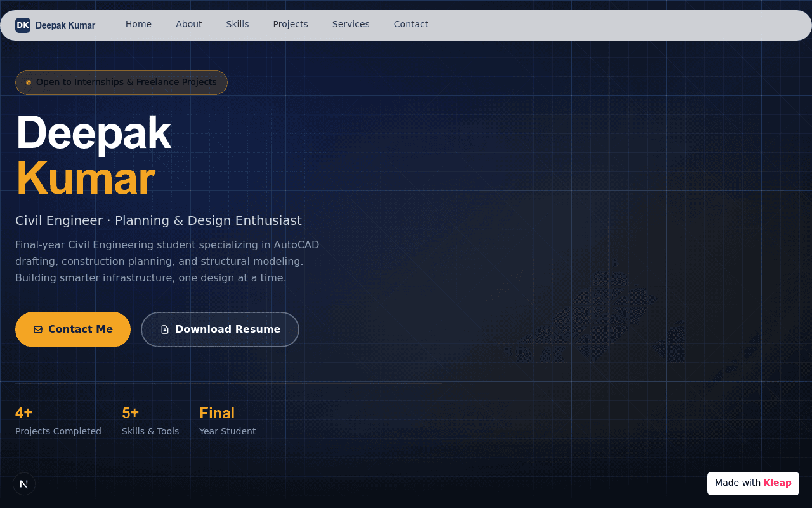Jump to Contact via the navbar

point(411,24)
